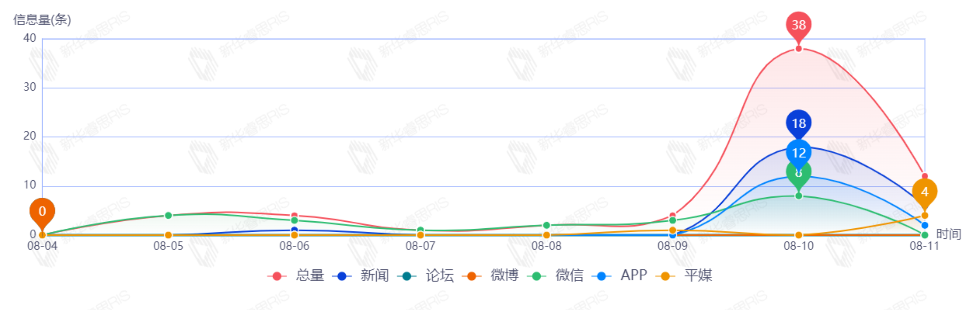Click the yellow pin marker labeled 4
The image size is (980, 310).
tap(924, 192)
